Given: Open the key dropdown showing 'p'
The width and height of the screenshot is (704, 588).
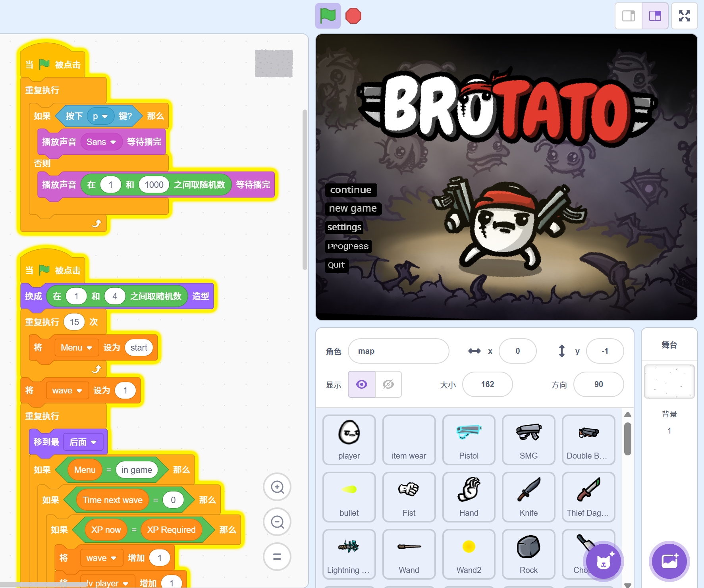Looking at the screenshot, I should [100, 116].
